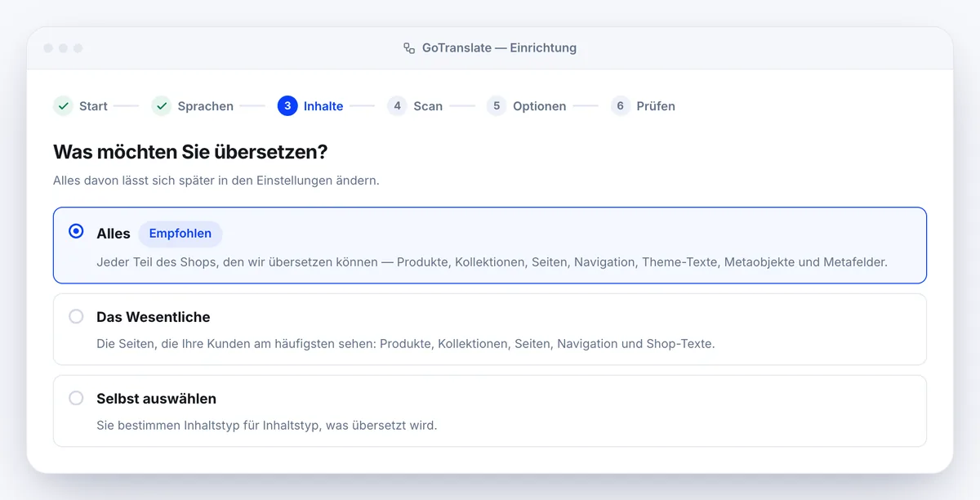Click the middle gray window control dot

[x=63, y=48]
